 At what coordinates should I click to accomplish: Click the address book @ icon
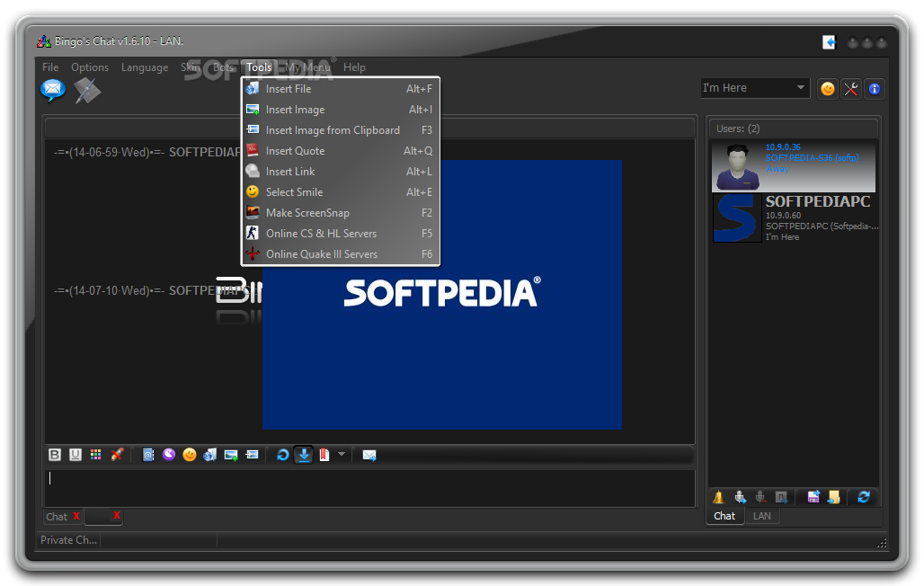tap(148, 455)
